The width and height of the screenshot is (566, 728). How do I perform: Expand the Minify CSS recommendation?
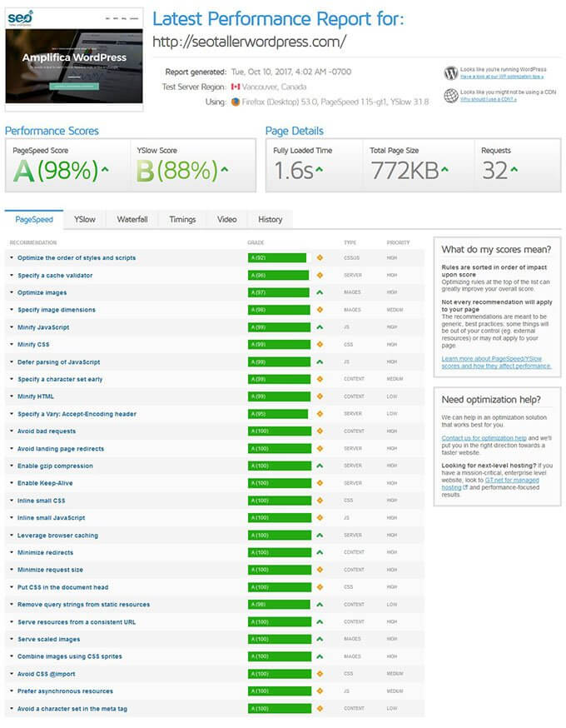tap(12, 345)
